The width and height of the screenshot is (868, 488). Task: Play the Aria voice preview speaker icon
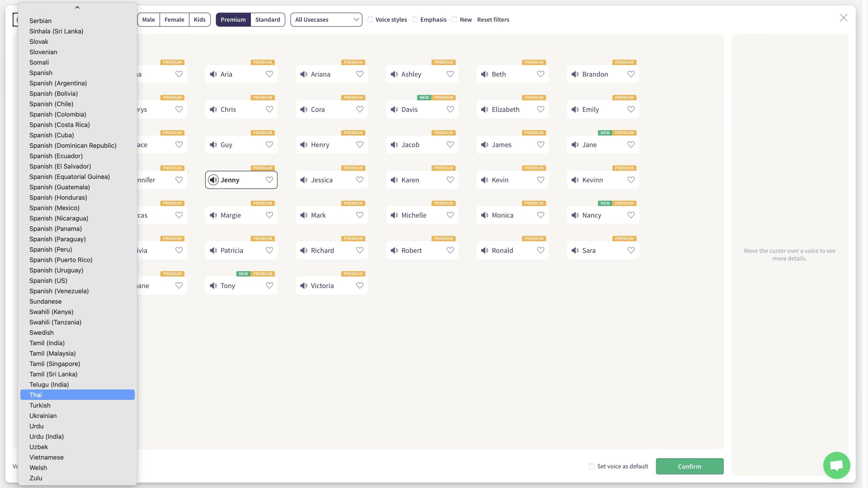(213, 74)
